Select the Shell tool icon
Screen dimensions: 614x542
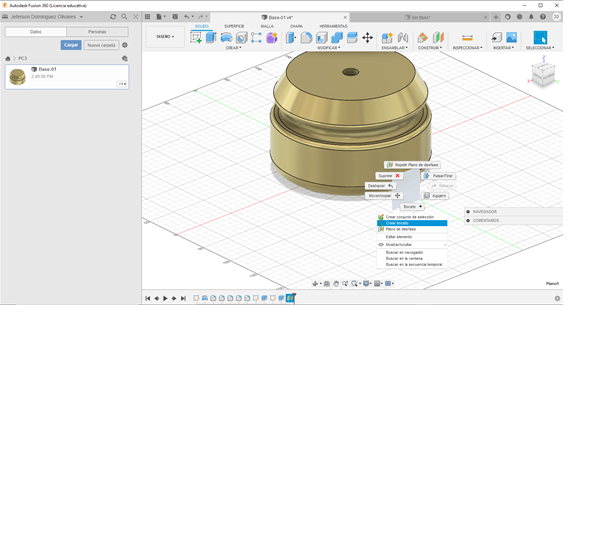(x=321, y=38)
